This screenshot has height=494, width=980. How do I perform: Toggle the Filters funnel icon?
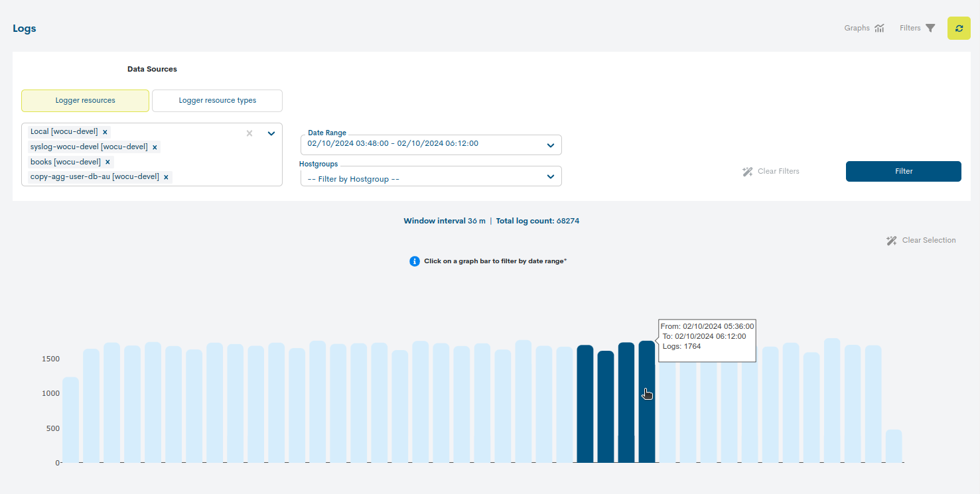point(930,28)
